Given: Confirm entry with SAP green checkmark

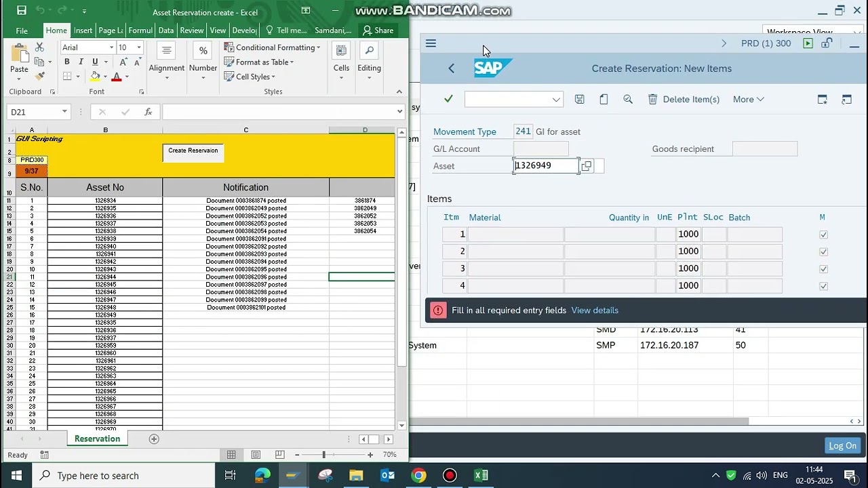Looking at the screenshot, I should tap(448, 99).
